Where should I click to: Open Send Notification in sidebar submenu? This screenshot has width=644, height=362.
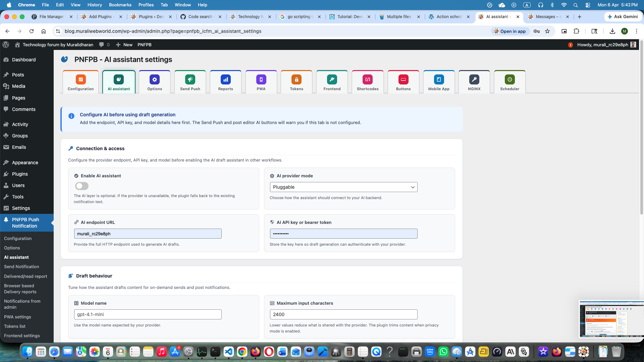pos(21,267)
